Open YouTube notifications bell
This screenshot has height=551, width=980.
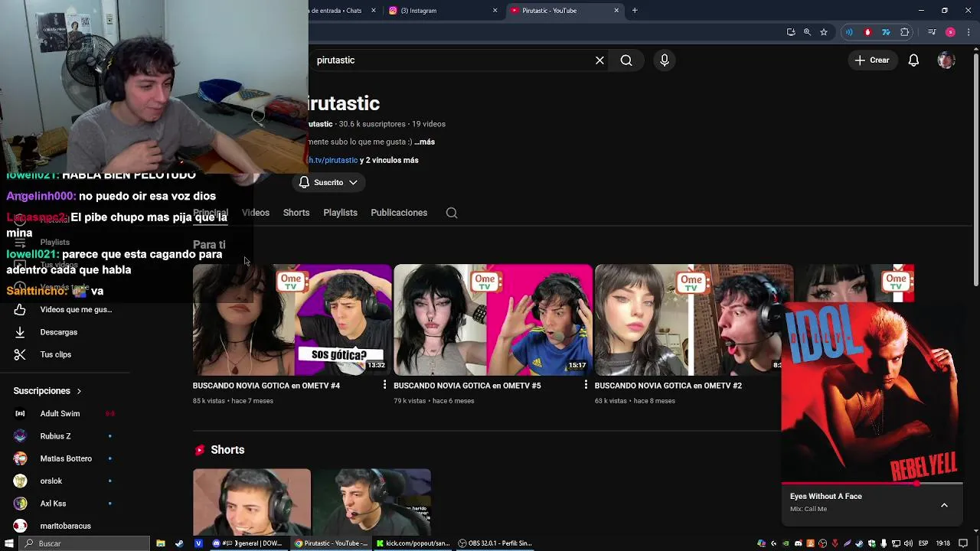[913, 60]
